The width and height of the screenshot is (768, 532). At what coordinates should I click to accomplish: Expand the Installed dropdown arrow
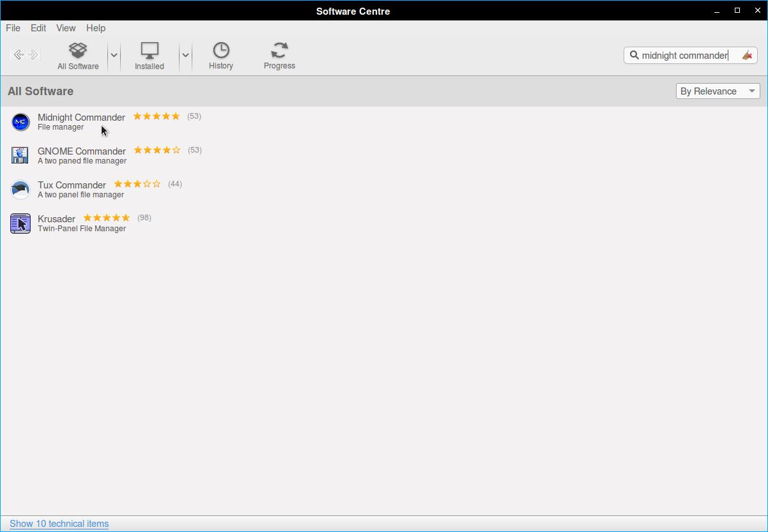tap(185, 56)
